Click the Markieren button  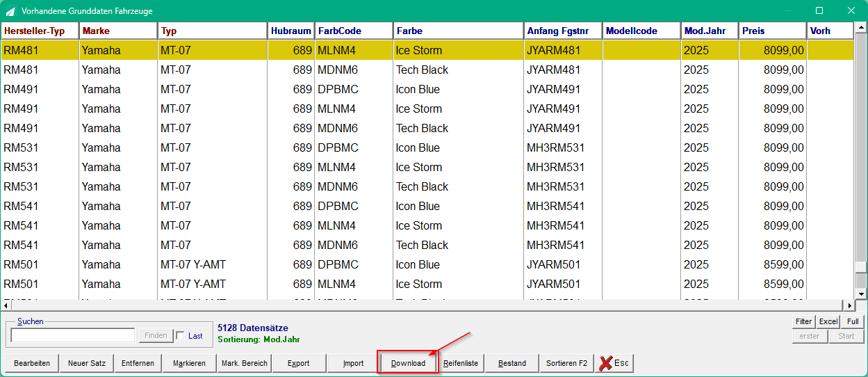[189, 363]
